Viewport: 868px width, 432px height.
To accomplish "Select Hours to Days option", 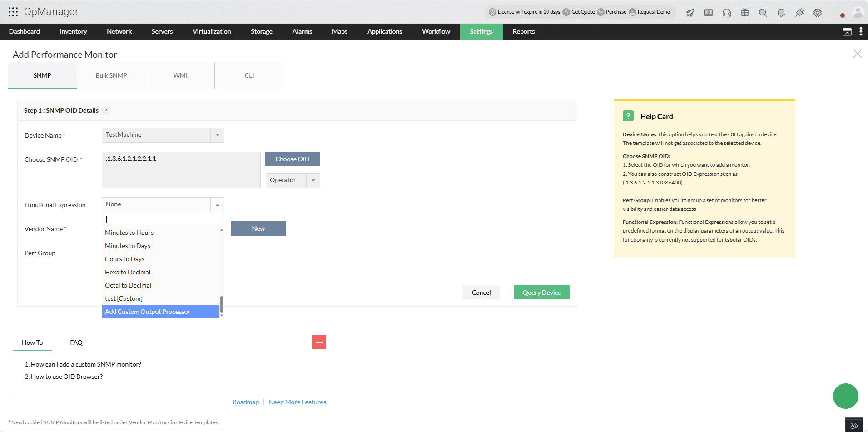I will coord(161,259).
